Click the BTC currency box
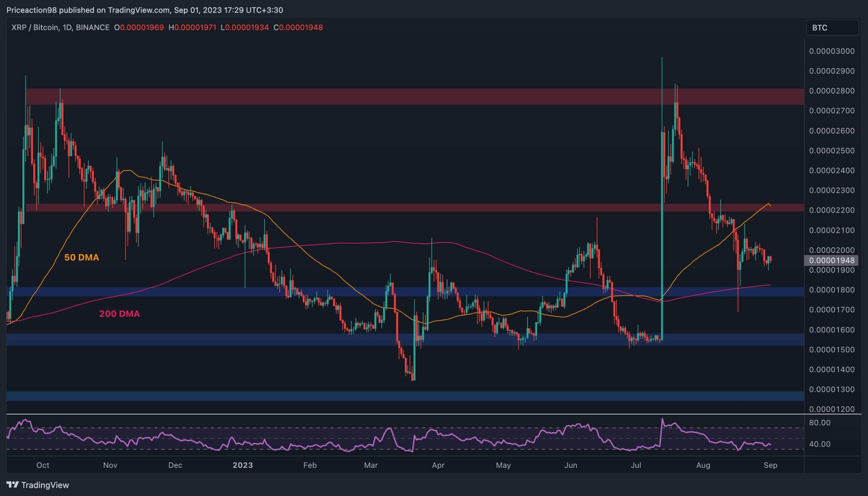868x496 pixels. click(832, 27)
